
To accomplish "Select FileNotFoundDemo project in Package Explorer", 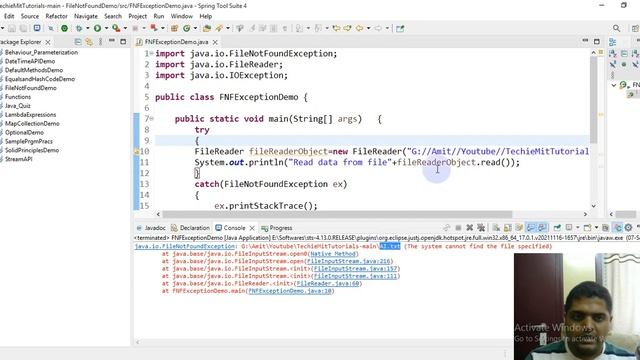I will pos(30,88).
